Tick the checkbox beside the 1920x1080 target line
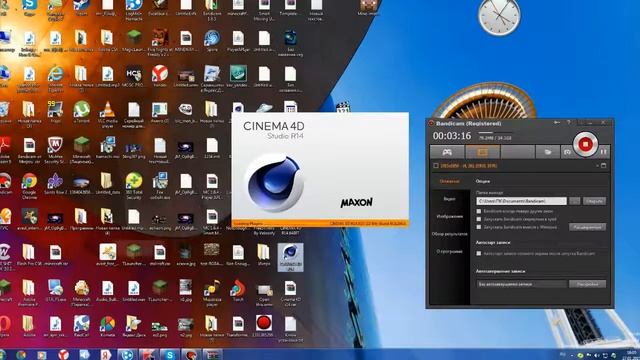 click(x=436, y=166)
